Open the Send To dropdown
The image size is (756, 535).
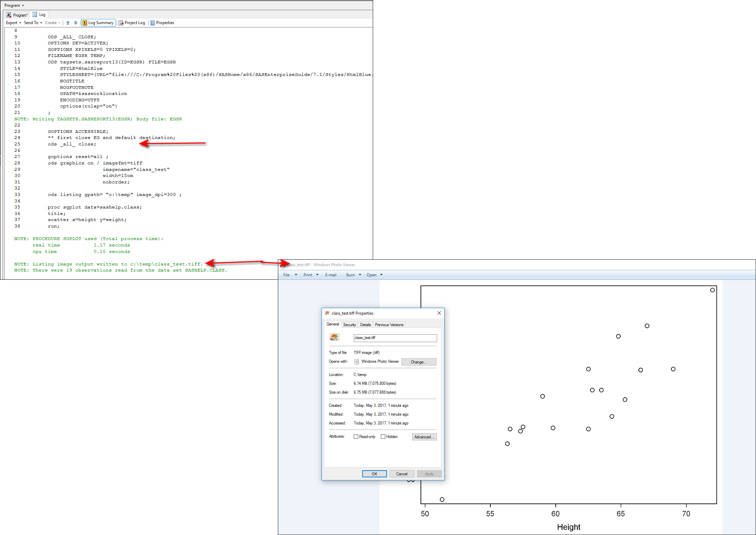click(33, 23)
